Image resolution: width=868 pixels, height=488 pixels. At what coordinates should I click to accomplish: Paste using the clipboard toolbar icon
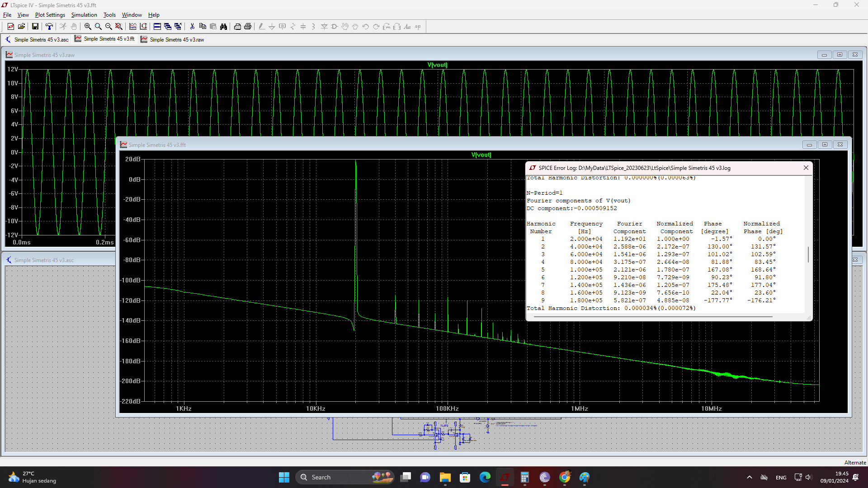click(x=213, y=27)
